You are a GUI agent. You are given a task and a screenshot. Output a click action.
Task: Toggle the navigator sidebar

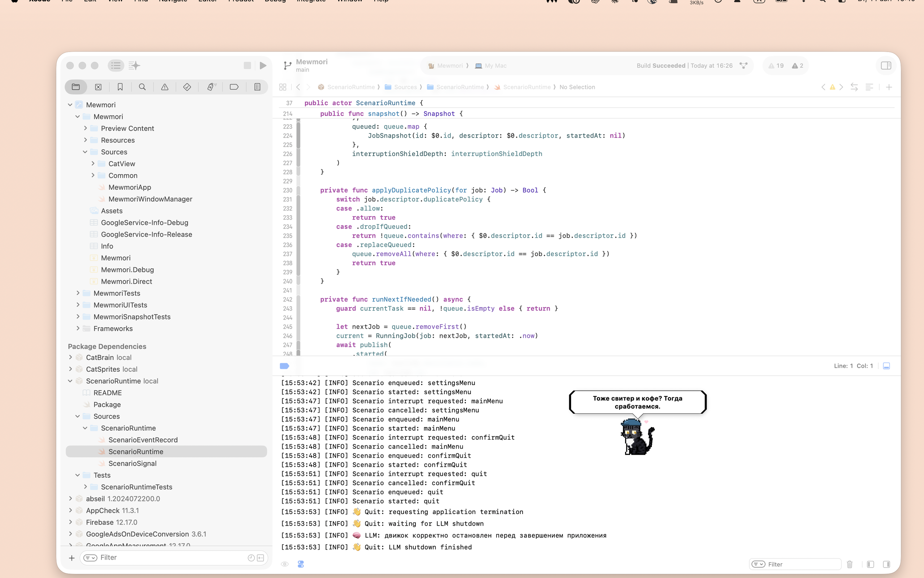tap(116, 66)
